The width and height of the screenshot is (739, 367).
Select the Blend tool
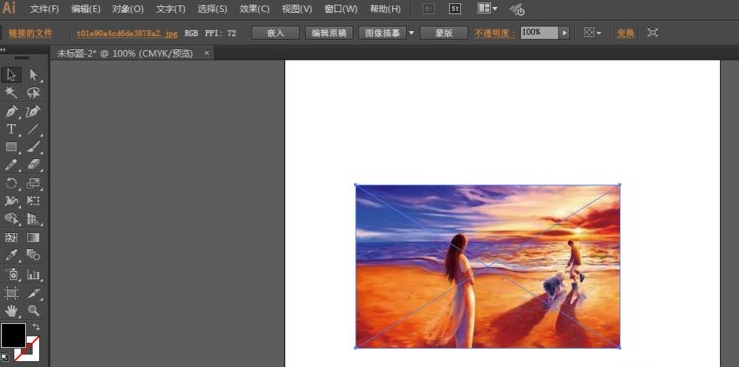(33, 255)
